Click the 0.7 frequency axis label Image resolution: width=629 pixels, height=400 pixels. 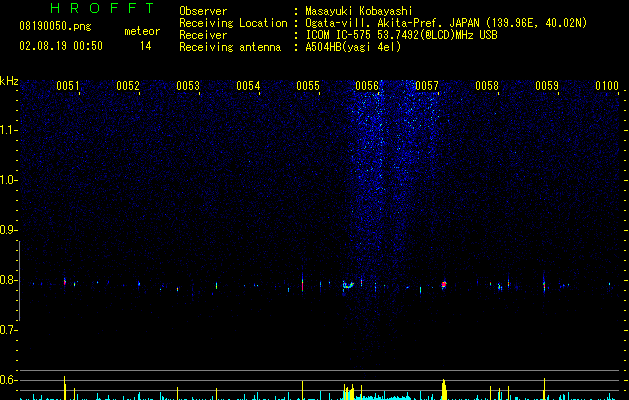click(8, 330)
